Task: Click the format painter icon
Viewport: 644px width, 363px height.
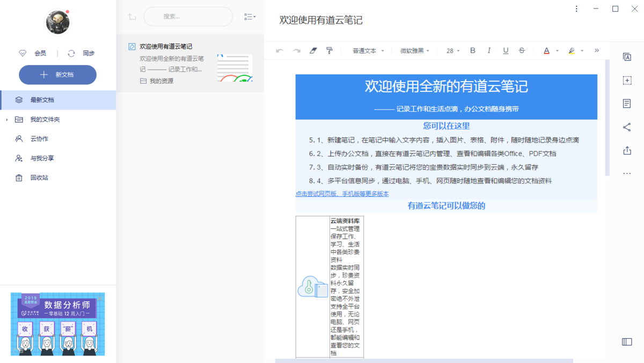Action: (330, 50)
